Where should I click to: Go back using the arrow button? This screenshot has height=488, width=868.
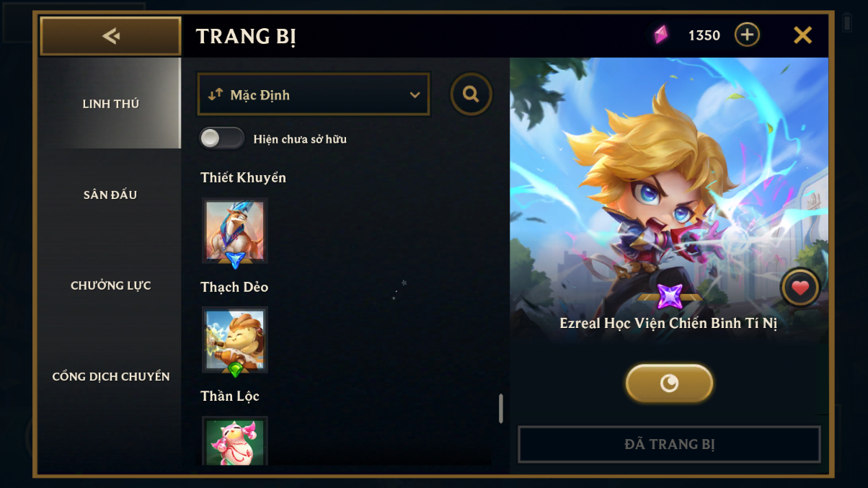pos(110,36)
